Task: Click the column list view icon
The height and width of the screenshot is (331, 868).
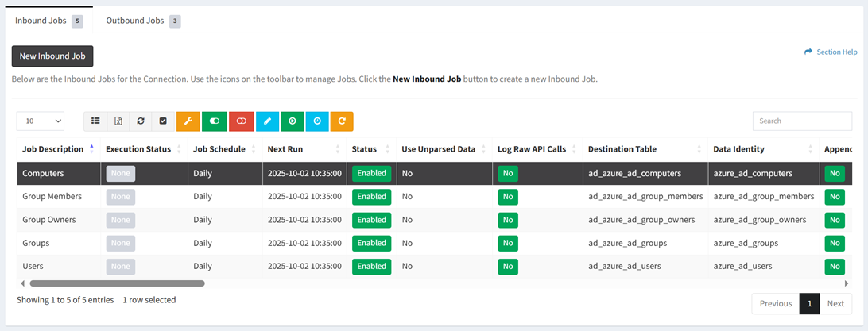Action: 95,121
